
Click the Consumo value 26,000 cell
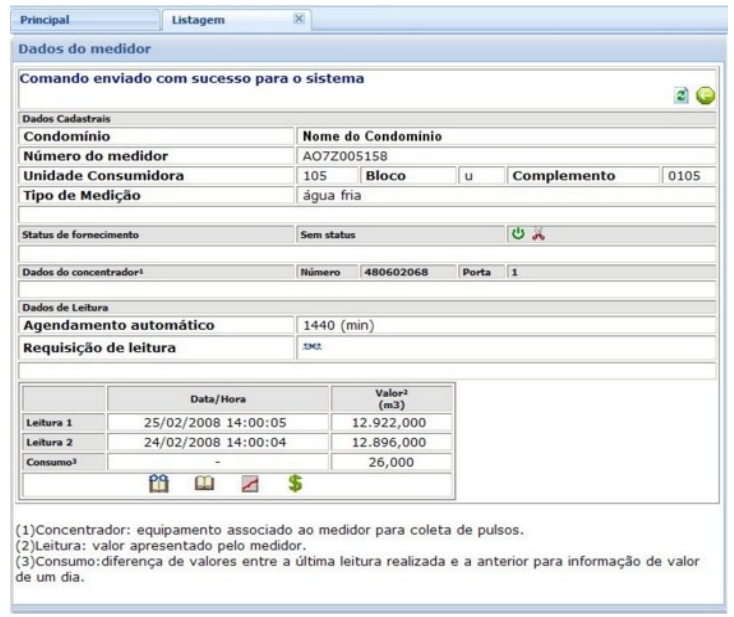(392, 461)
